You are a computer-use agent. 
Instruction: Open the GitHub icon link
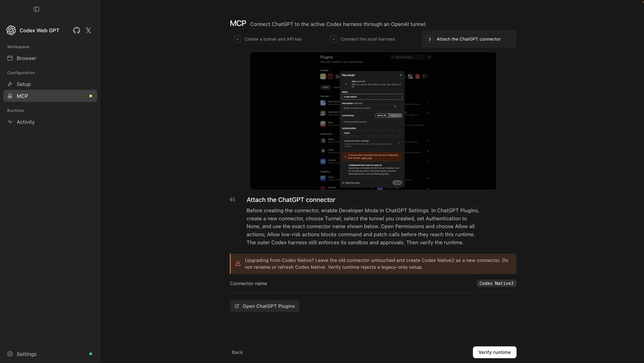click(76, 30)
